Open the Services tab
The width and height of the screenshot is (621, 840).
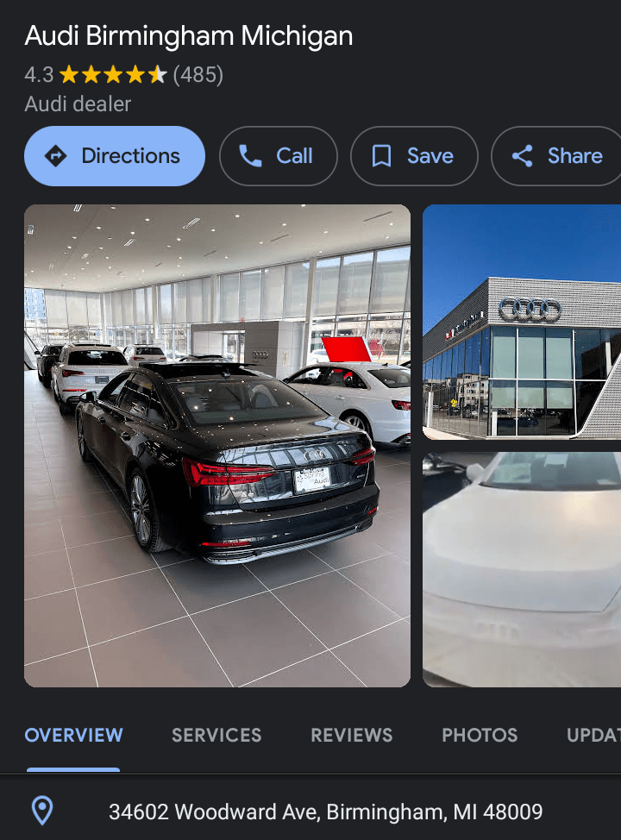tap(216, 735)
